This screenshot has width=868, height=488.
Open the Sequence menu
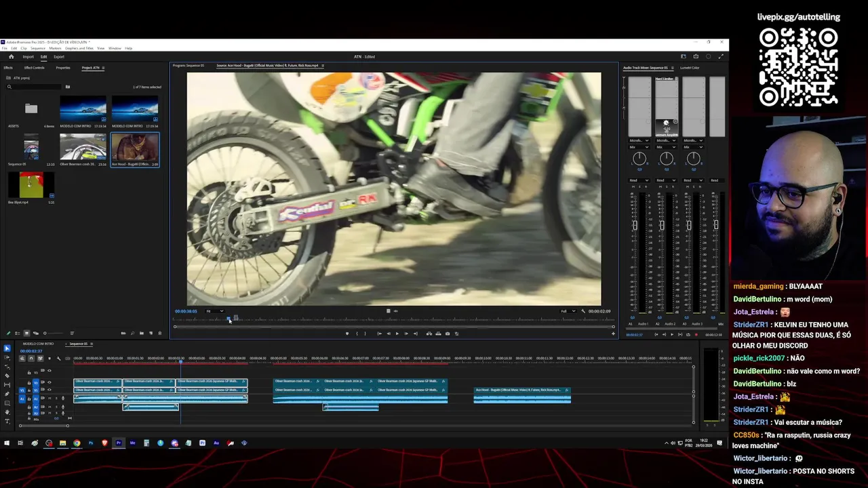click(x=38, y=48)
